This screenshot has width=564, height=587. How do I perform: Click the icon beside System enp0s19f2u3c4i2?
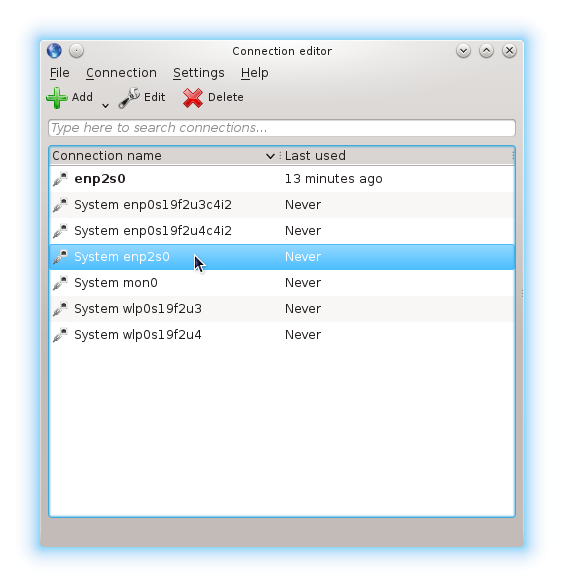60,205
